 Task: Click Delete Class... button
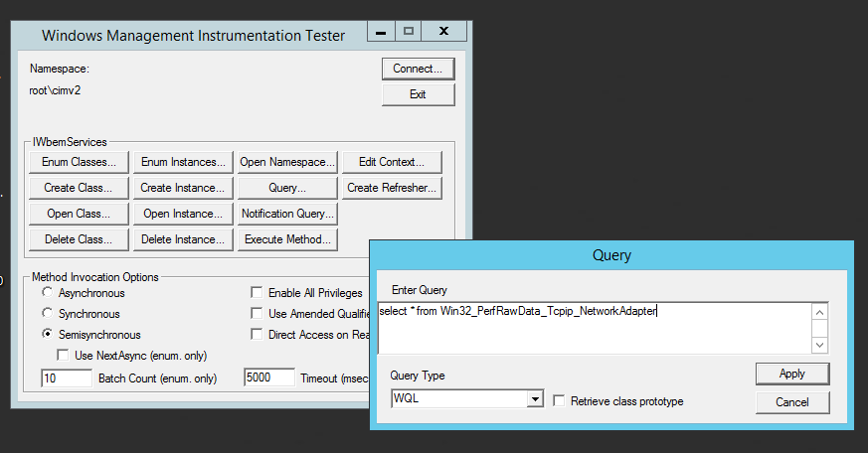(79, 239)
